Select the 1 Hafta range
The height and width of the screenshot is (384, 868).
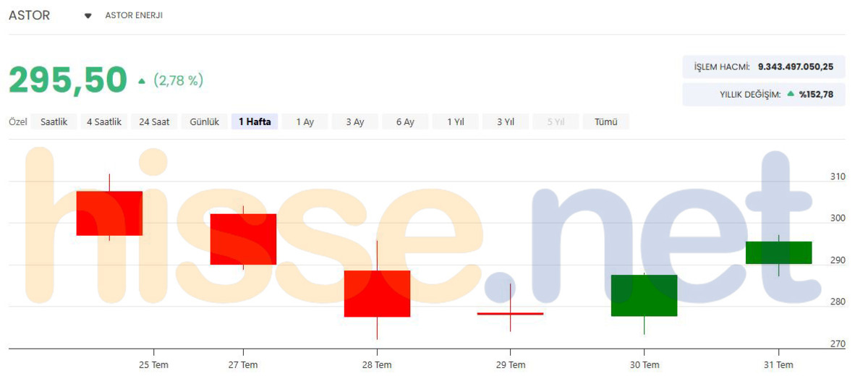255,121
